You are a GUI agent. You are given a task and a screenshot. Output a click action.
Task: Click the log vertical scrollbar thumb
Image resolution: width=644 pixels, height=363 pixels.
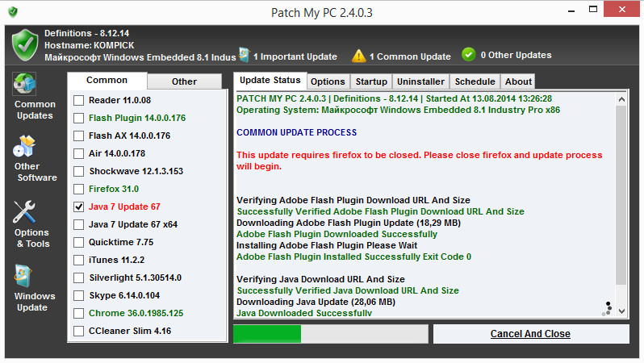621,195
